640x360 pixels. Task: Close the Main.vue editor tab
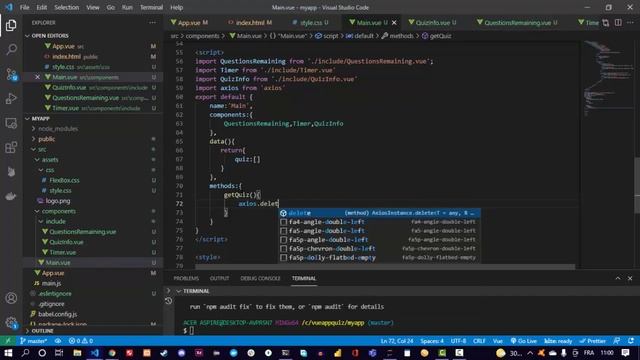tap(394, 23)
